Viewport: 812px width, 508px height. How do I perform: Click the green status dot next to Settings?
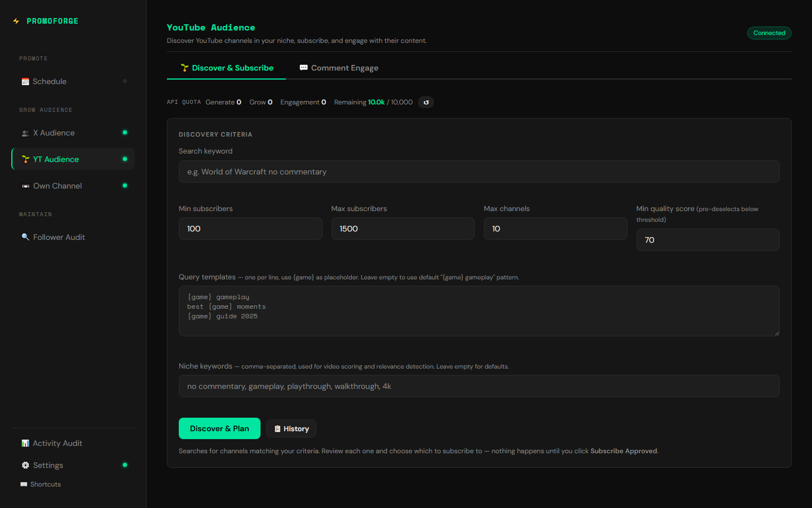pyautogui.click(x=125, y=465)
